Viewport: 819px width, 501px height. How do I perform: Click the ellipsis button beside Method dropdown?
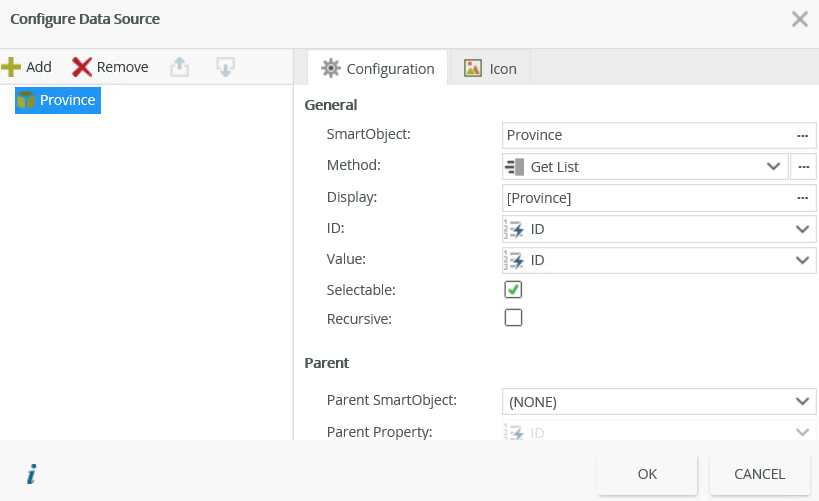[803, 166]
